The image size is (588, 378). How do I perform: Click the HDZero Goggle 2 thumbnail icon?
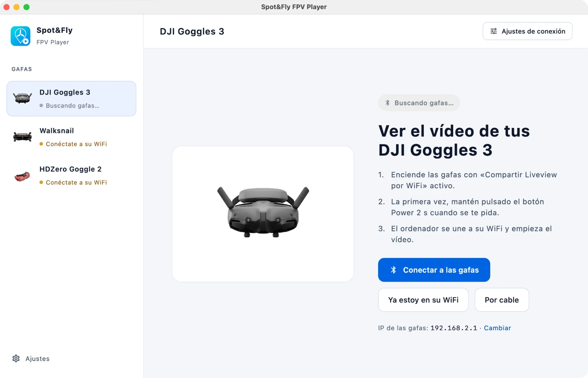point(23,176)
